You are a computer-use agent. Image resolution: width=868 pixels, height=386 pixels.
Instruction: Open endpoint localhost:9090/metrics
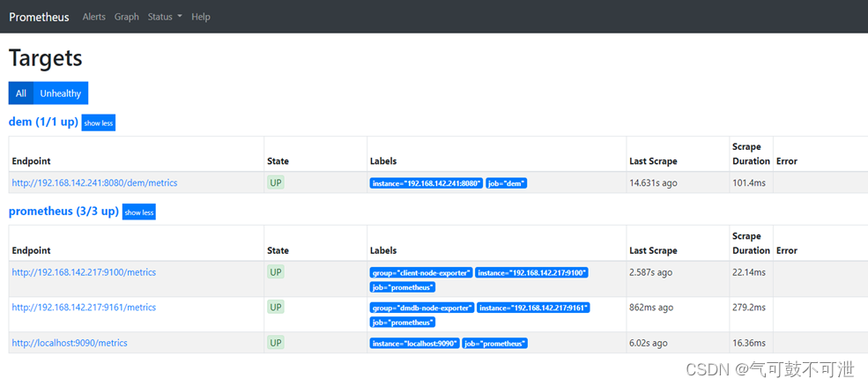70,343
